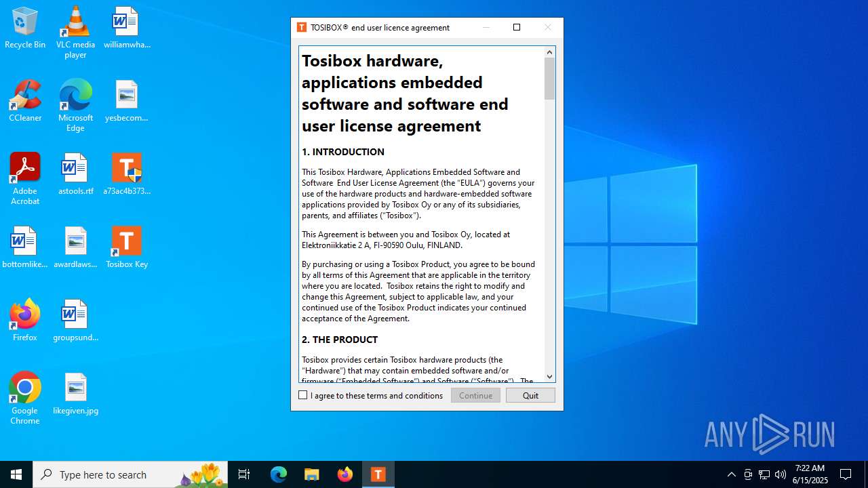This screenshot has height=488, width=868.
Task: Click the Tosibox logo in the title bar
Action: tap(302, 27)
